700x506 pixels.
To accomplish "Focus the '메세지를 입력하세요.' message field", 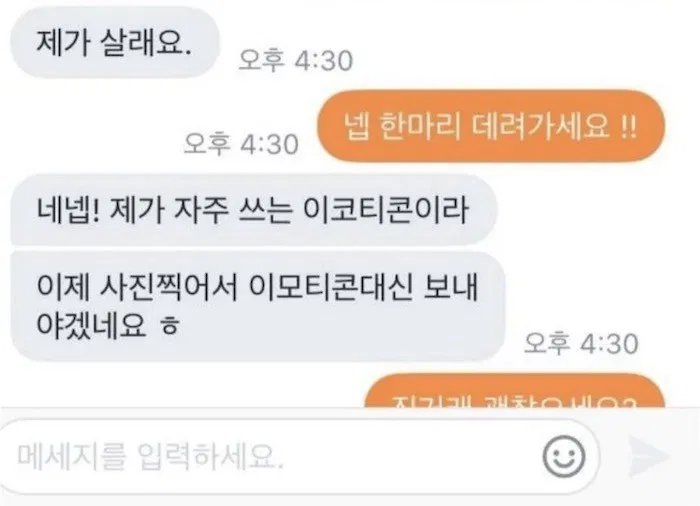I will coord(298,456).
